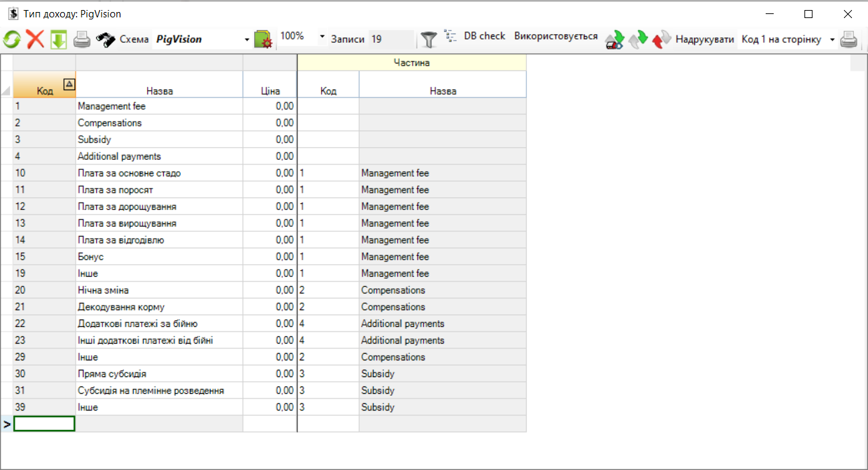This screenshot has width=868, height=470.
Task: Click the Інше cell in row 39
Action: tap(159, 407)
